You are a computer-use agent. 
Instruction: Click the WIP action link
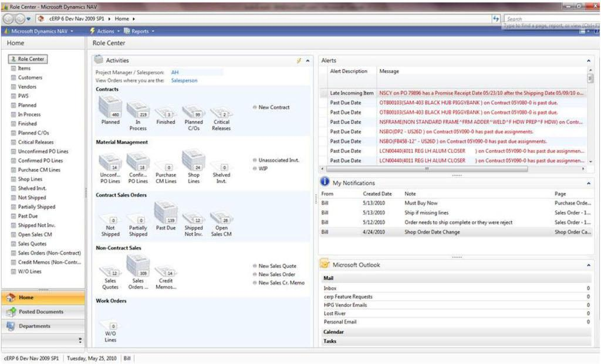pyautogui.click(x=262, y=168)
